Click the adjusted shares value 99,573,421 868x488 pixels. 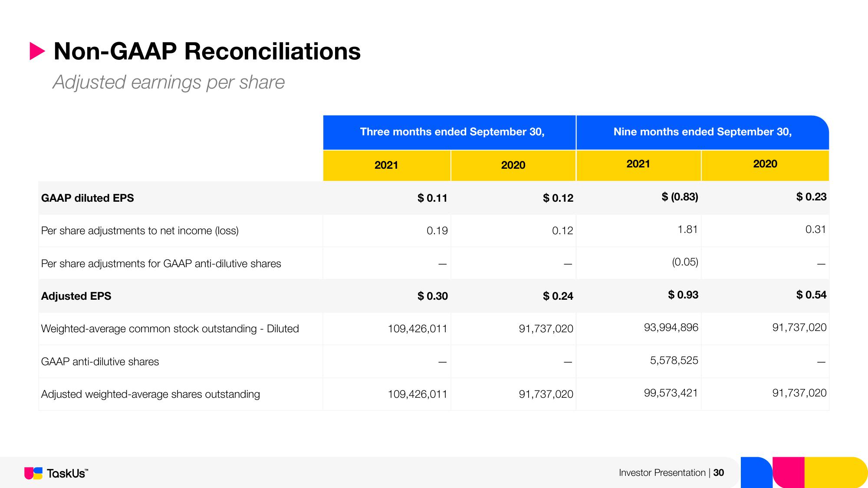click(671, 393)
